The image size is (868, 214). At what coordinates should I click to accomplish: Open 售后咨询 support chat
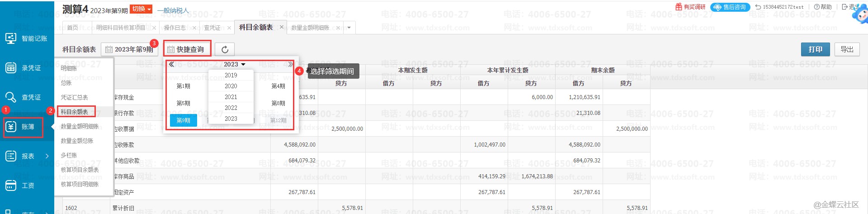730,7
